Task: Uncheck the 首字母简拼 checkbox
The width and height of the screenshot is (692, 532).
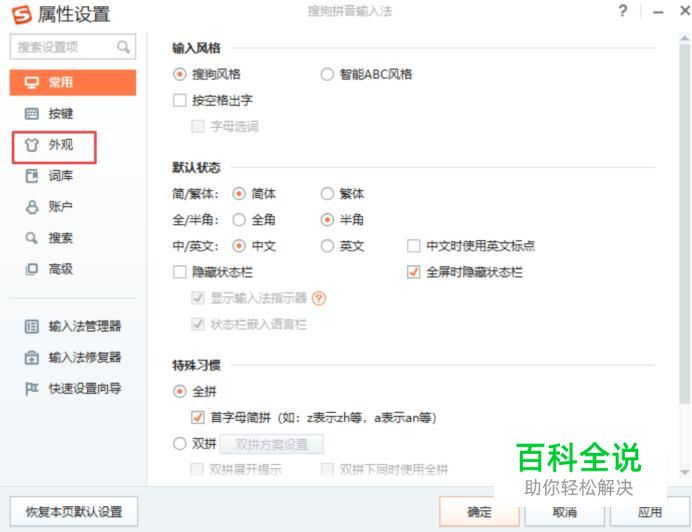Action: (x=198, y=417)
